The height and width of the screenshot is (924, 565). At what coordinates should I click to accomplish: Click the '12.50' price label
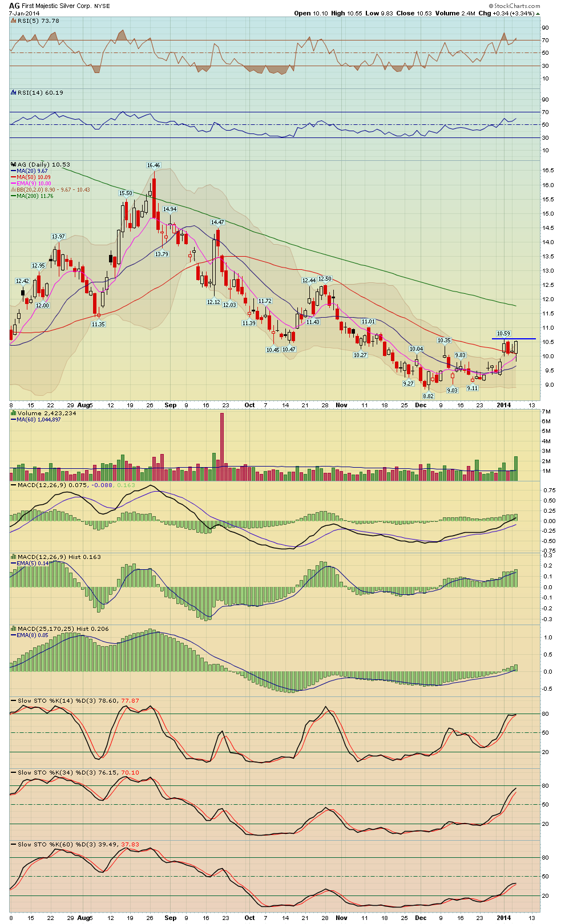click(325, 279)
